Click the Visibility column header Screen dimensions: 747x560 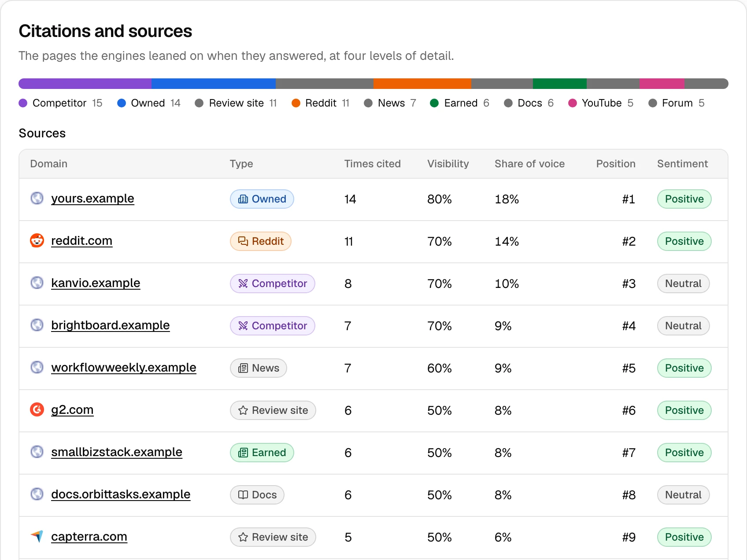pos(448,164)
